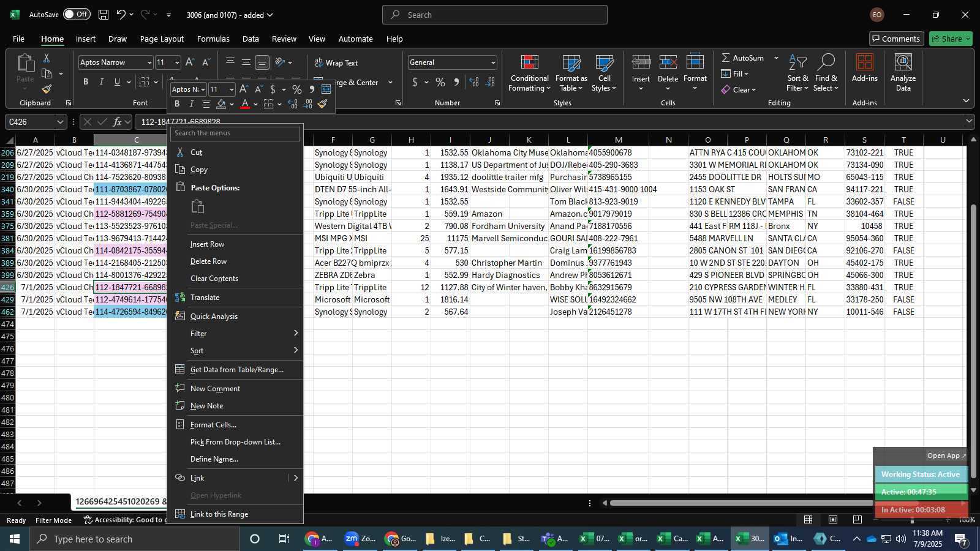This screenshot has width=980, height=551.
Task: Click the Orientation icon in Alignment group
Action: pos(280,62)
